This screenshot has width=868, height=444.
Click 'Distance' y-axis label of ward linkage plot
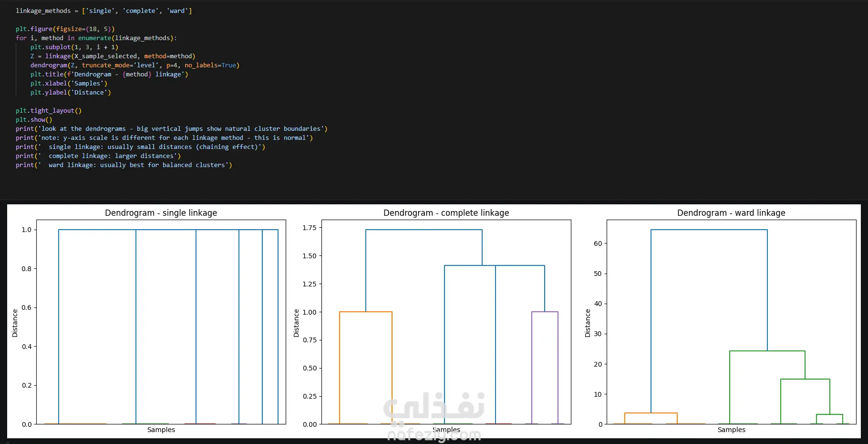[588, 323]
